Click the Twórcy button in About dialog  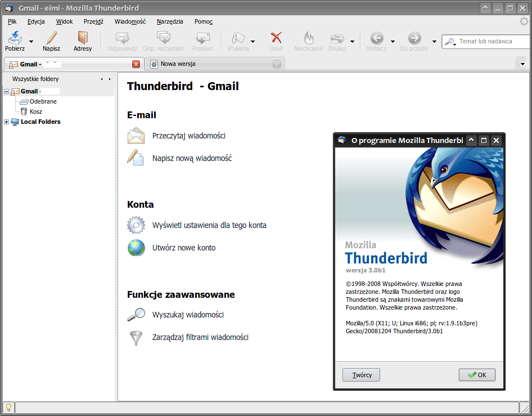(x=362, y=375)
